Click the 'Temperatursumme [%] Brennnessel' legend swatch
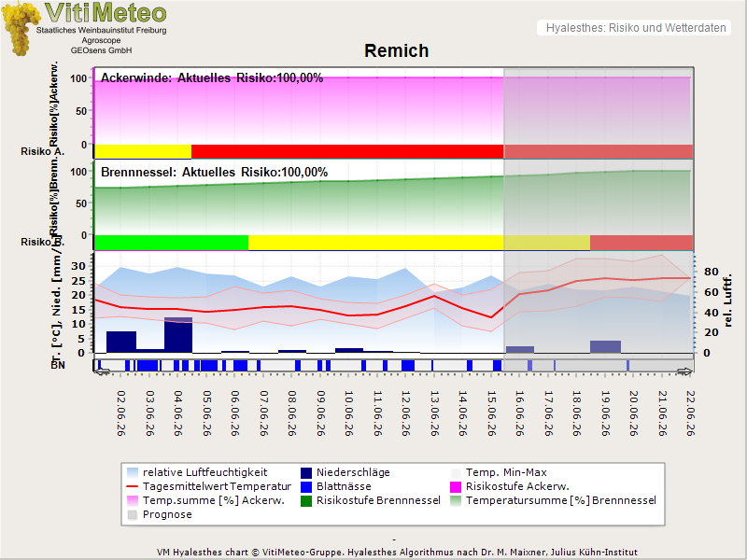This screenshot has width=747, height=560. pos(456,500)
